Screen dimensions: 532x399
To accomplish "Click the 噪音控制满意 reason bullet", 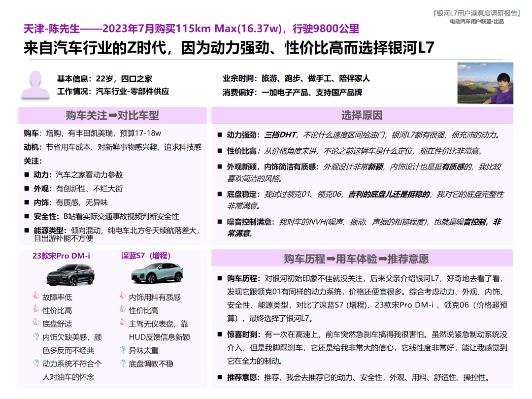I will coord(359,227).
